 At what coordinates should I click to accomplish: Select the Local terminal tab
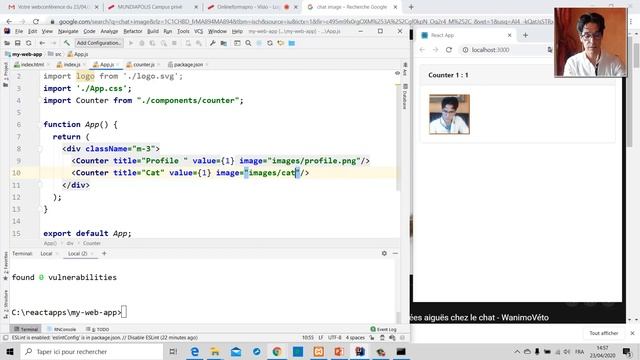pyautogui.click(x=46, y=253)
